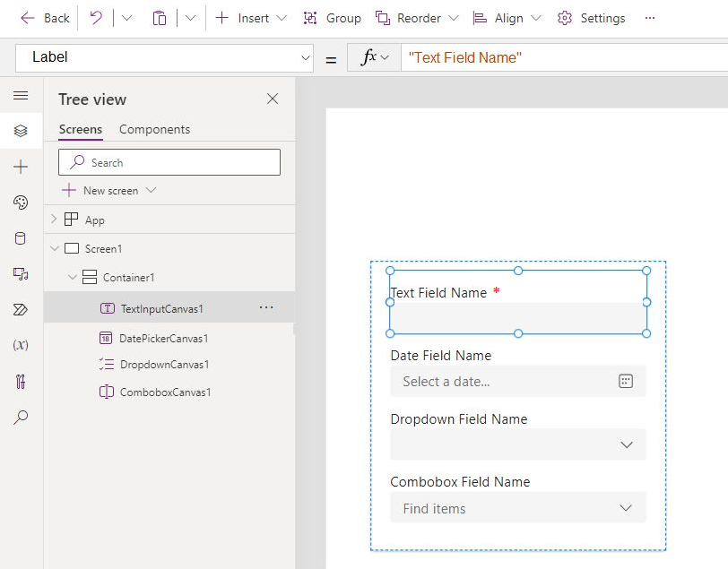The width and height of the screenshot is (728, 569).
Task: Close the Tree view panel
Action: tap(273, 99)
